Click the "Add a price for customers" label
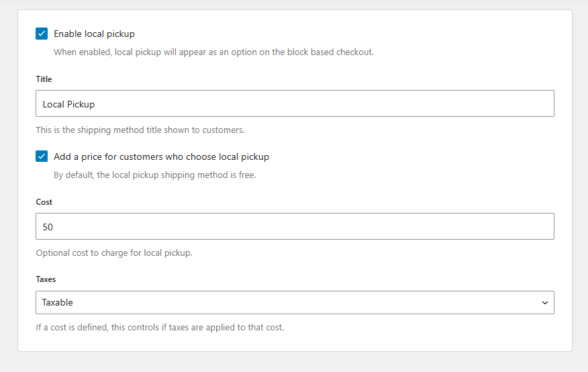Viewport: 588px width, 372px height. [161, 156]
